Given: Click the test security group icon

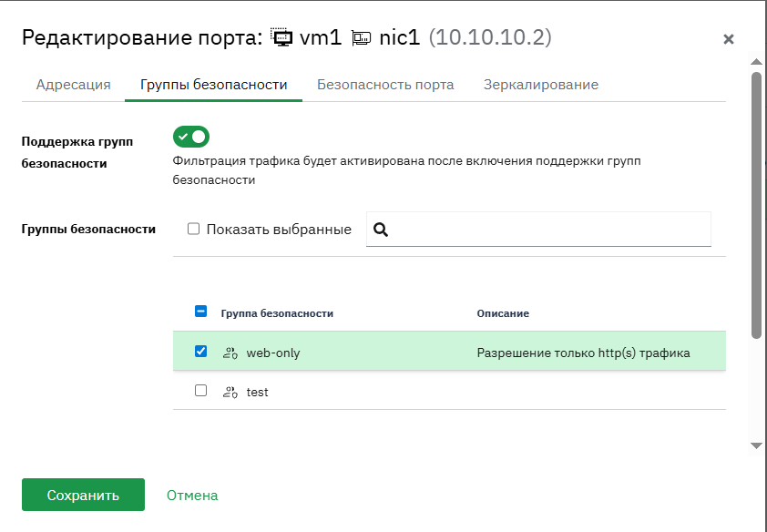Looking at the screenshot, I should click(230, 392).
